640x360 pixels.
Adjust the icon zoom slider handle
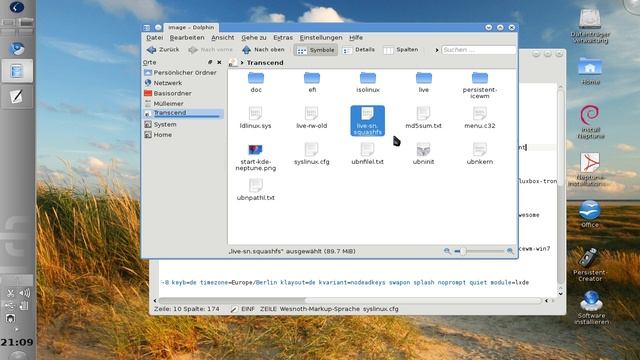463,251
